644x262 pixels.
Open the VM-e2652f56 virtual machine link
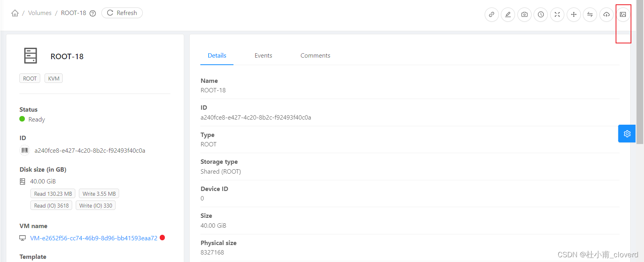pyautogui.click(x=94, y=238)
